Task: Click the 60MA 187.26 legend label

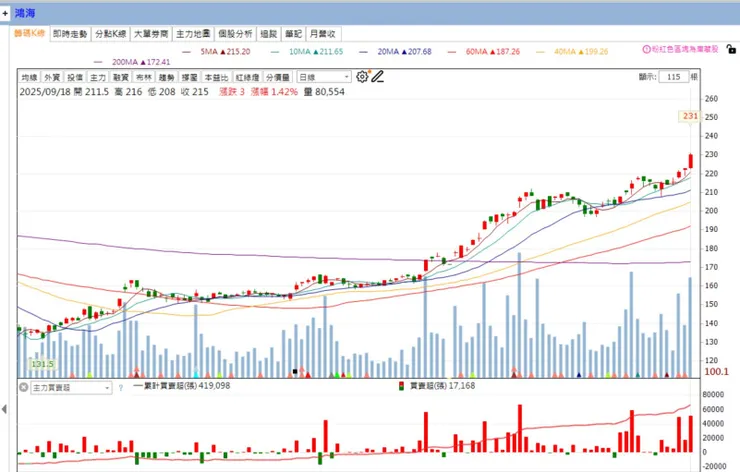Action: point(493,52)
